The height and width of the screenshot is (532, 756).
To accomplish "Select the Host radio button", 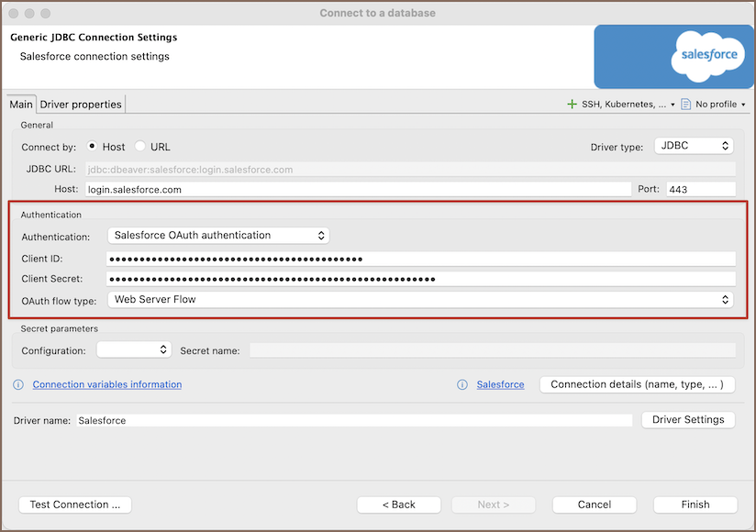I will pos(93,147).
